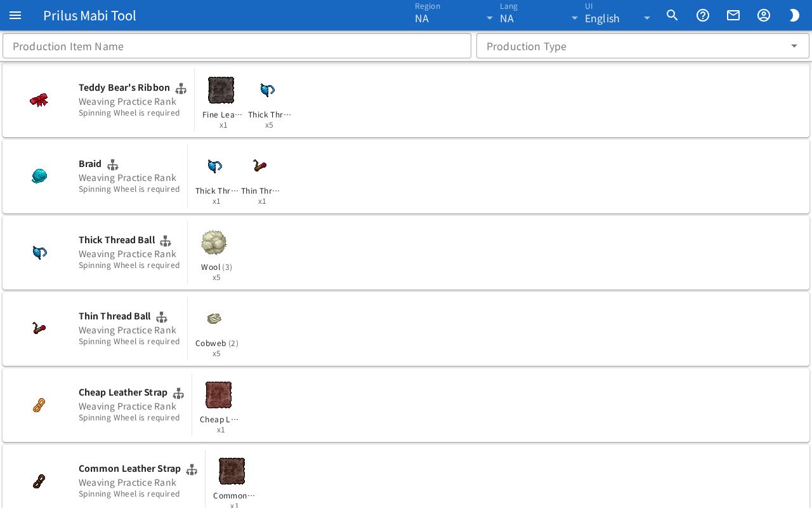The image size is (812, 508).
Task: Click the Common Leather Strap name
Action: (x=129, y=469)
